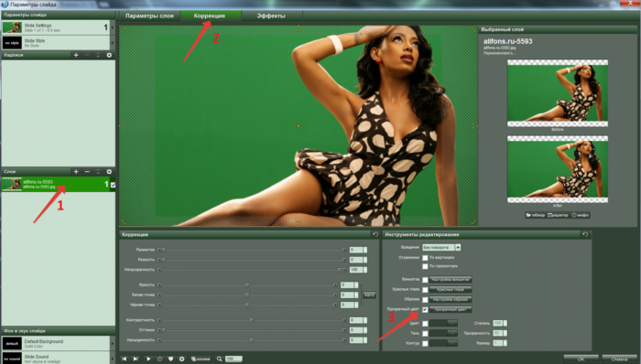
Task: Reset Инструменты редактирования with undo icon
Action: [x=585, y=234]
